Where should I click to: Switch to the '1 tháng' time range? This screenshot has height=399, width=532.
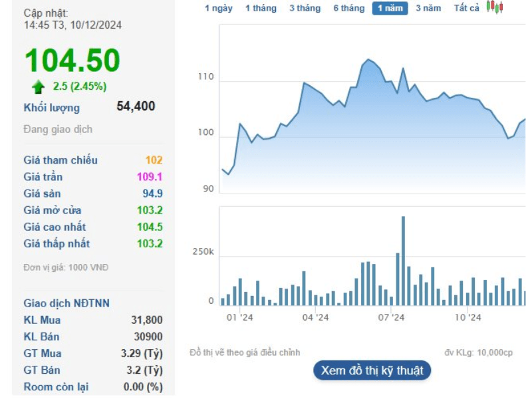pyautogui.click(x=261, y=9)
